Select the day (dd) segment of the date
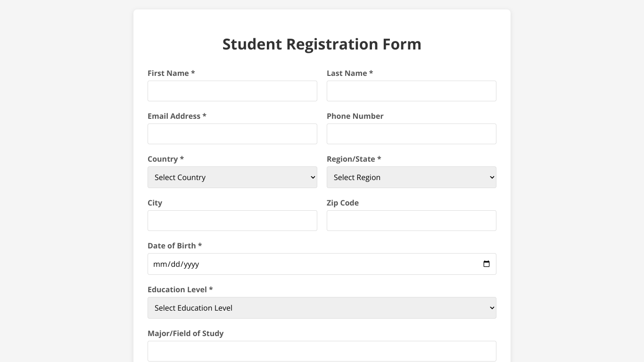 tap(175, 264)
